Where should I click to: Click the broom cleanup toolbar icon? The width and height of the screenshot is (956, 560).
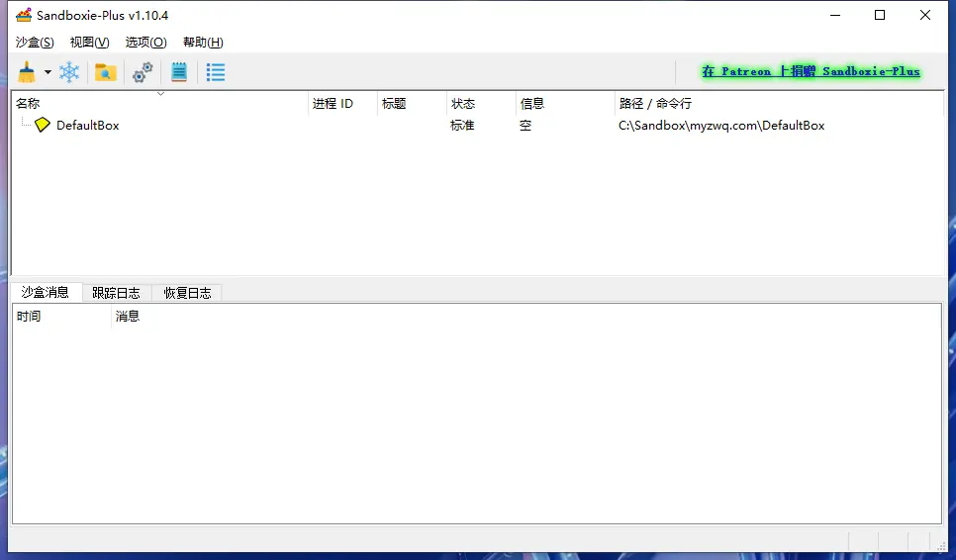[x=27, y=72]
